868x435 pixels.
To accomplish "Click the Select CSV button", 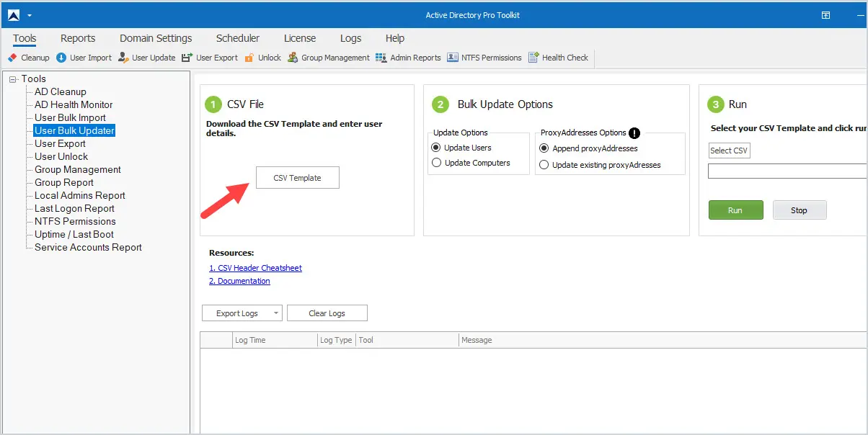I will point(729,151).
